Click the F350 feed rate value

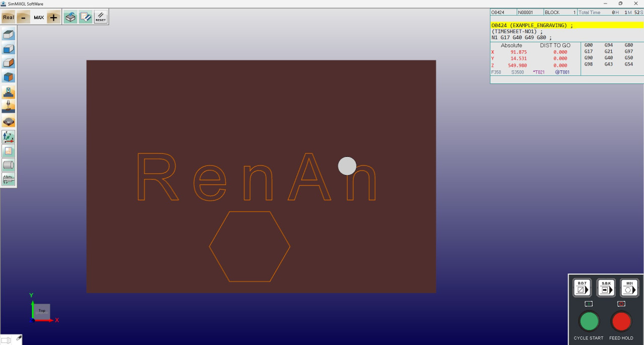pyautogui.click(x=496, y=72)
